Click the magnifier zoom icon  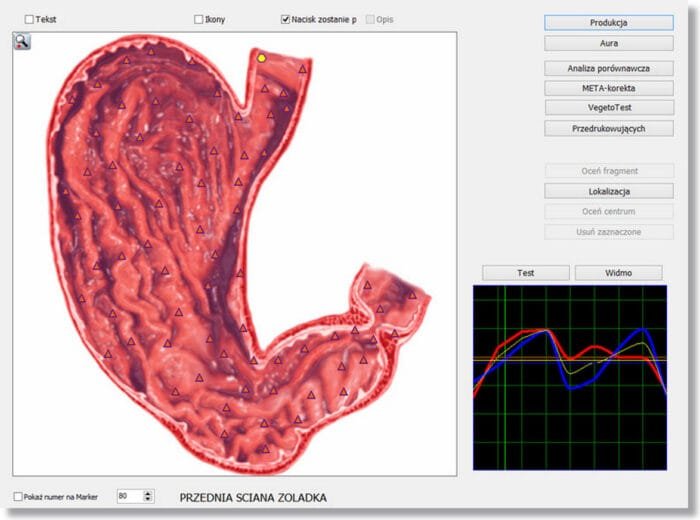tap(22, 41)
